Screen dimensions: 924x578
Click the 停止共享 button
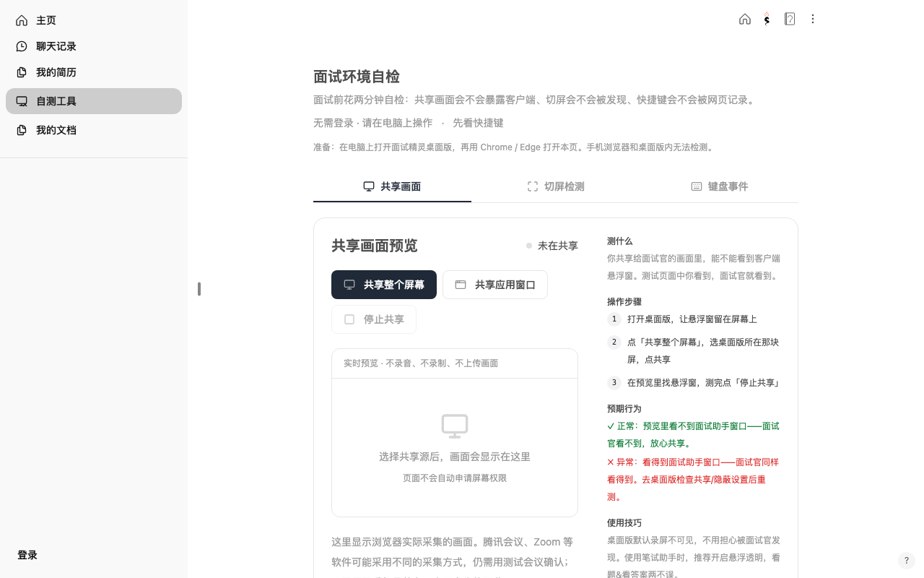pyautogui.click(x=374, y=319)
